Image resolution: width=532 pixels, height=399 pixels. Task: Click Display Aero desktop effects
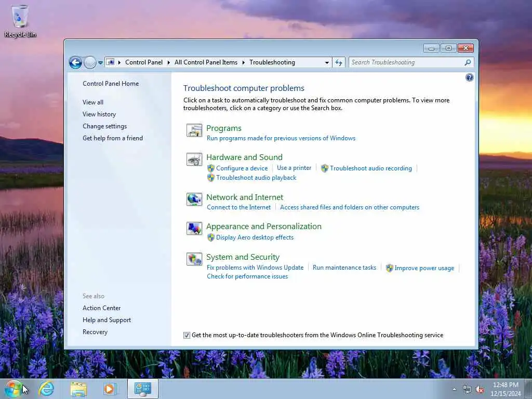click(255, 237)
